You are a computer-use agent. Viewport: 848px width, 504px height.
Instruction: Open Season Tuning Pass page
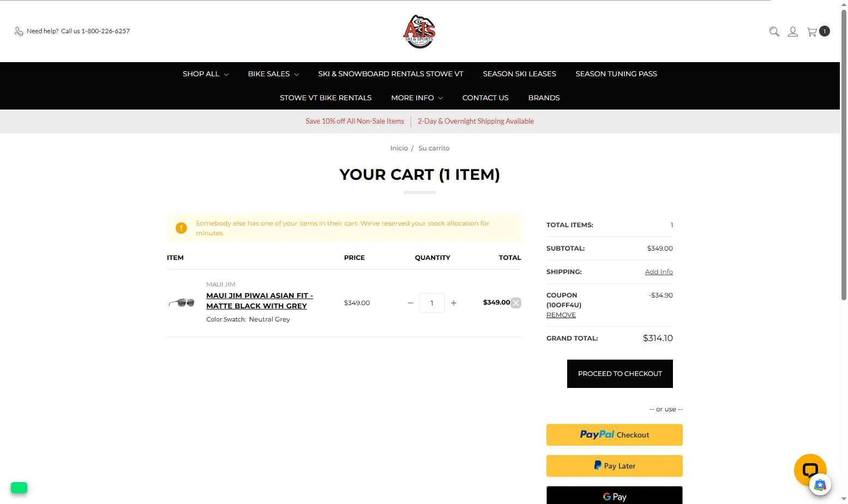[x=616, y=74]
